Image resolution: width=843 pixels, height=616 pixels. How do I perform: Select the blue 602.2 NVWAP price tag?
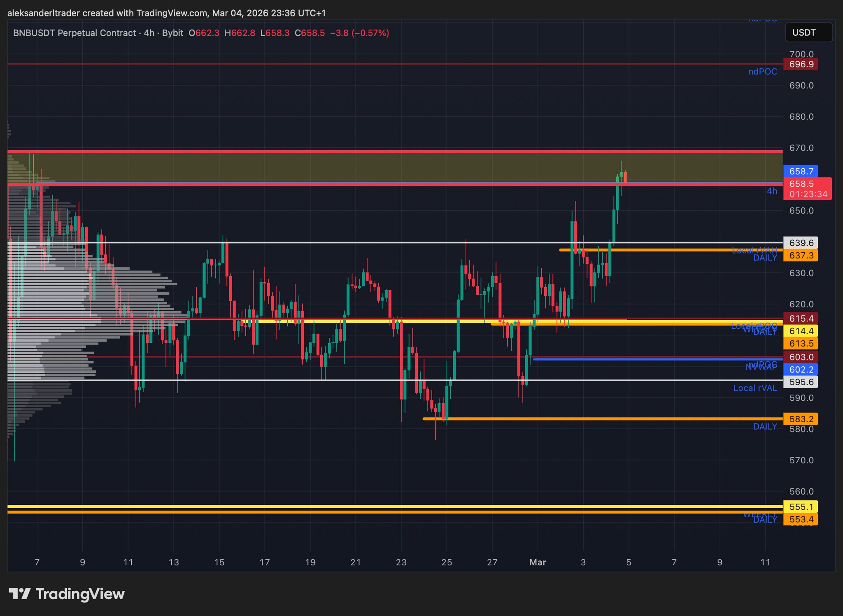(800, 370)
